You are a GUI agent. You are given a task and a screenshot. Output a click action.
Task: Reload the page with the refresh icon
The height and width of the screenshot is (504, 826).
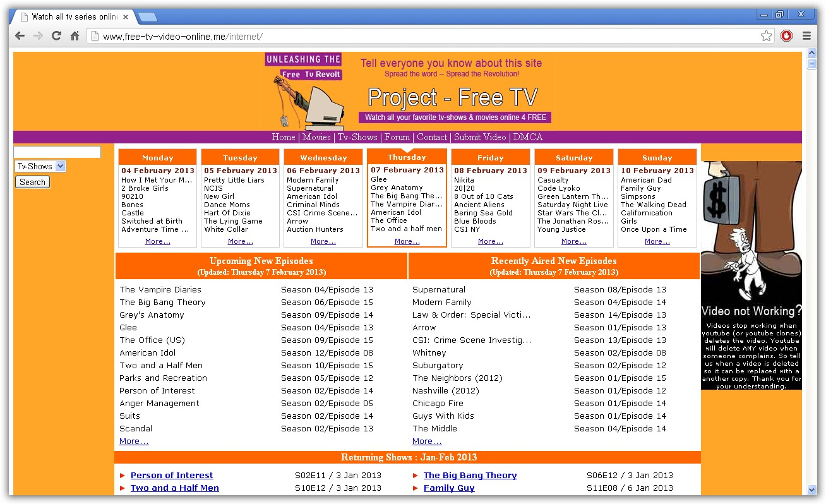pos(56,36)
